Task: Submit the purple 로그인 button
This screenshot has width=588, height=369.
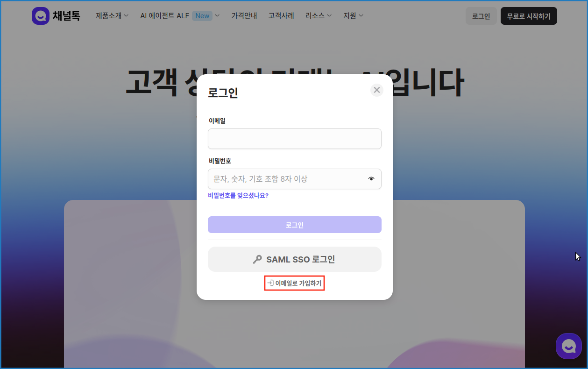Action: [294, 225]
